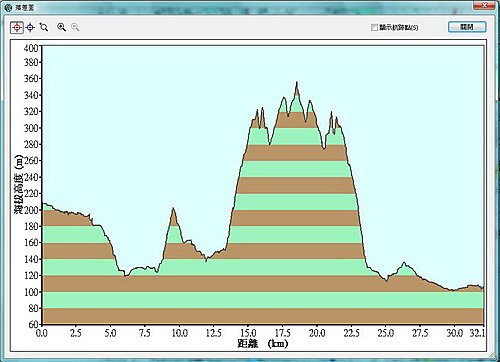Click the 17.5 distance tick label
500x362 pixels.
(x=283, y=333)
